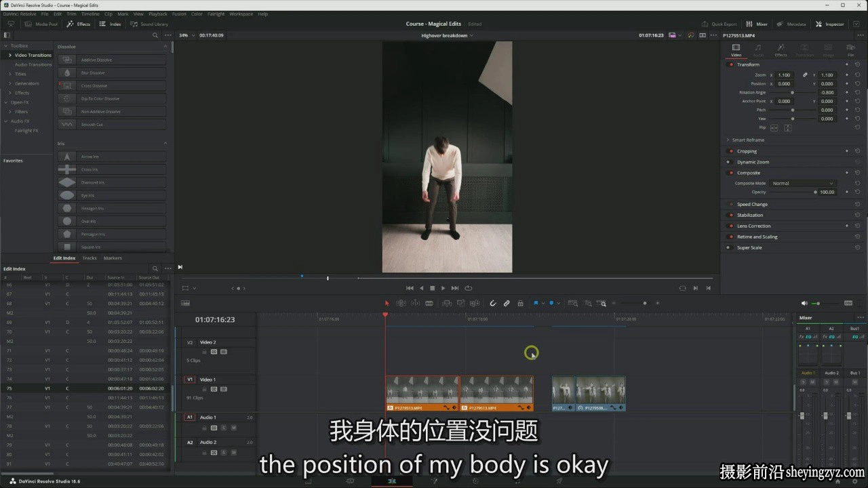
Task: Mute the Audio 1 track
Action: point(234,428)
